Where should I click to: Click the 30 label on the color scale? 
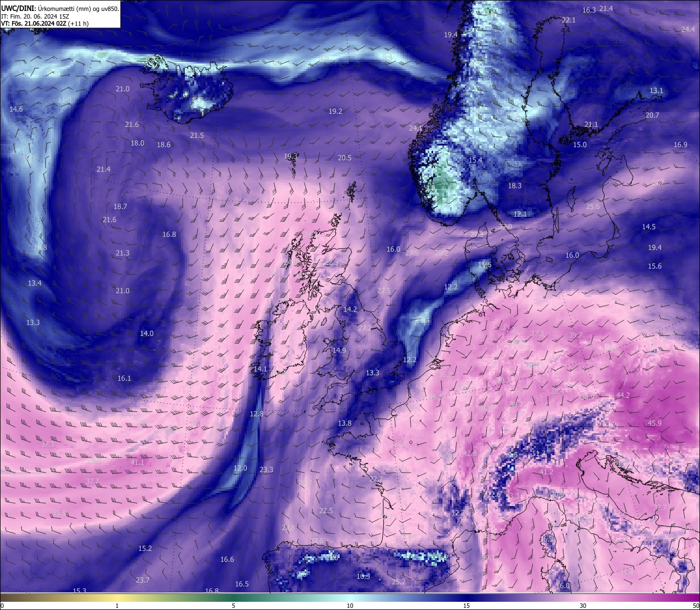(583, 606)
